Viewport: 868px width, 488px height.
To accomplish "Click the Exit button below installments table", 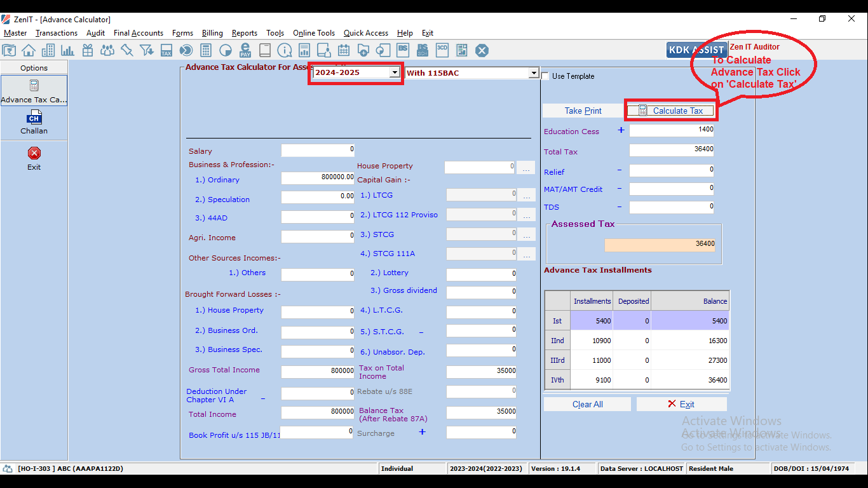I will [681, 404].
